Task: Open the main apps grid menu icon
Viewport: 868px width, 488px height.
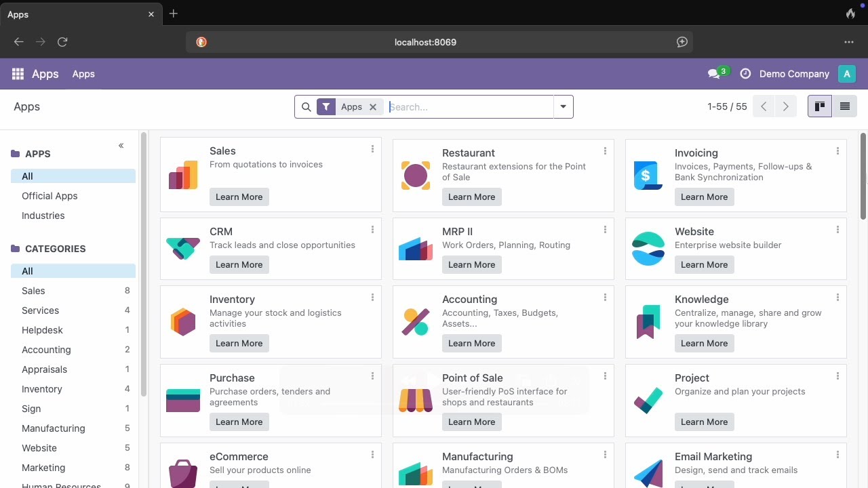Action: [18, 74]
